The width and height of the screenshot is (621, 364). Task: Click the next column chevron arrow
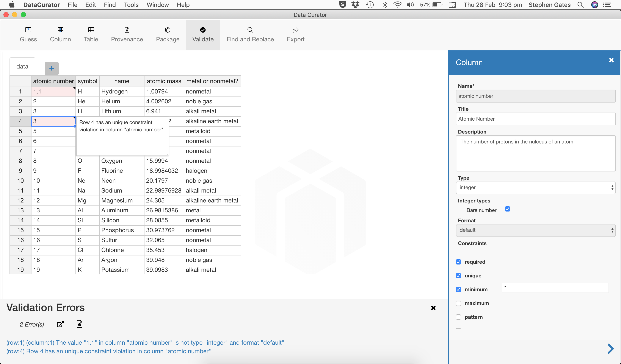[x=610, y=348]
